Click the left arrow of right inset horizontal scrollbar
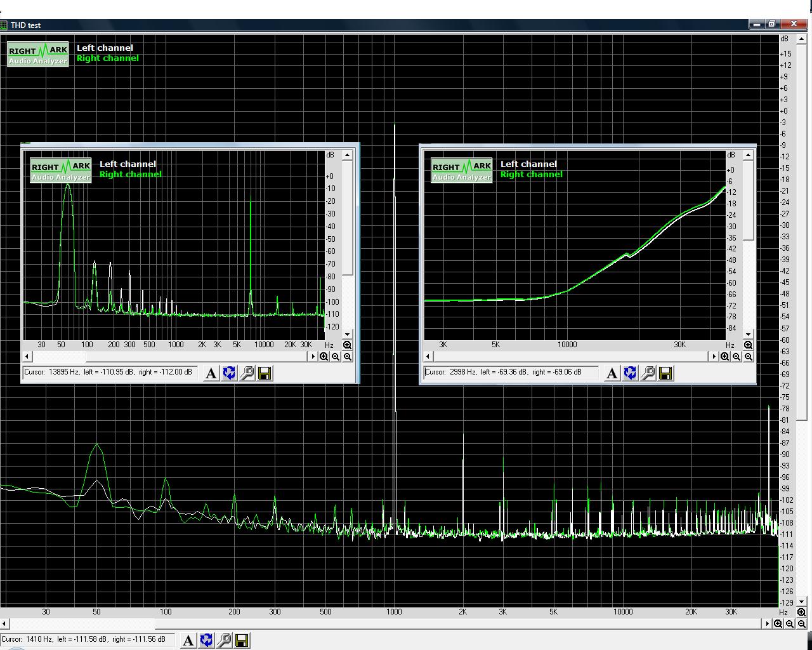 pos(428,357)
